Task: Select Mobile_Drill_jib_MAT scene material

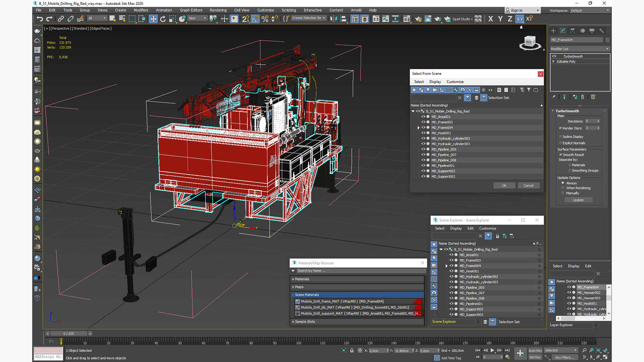Action: (358, 307)
